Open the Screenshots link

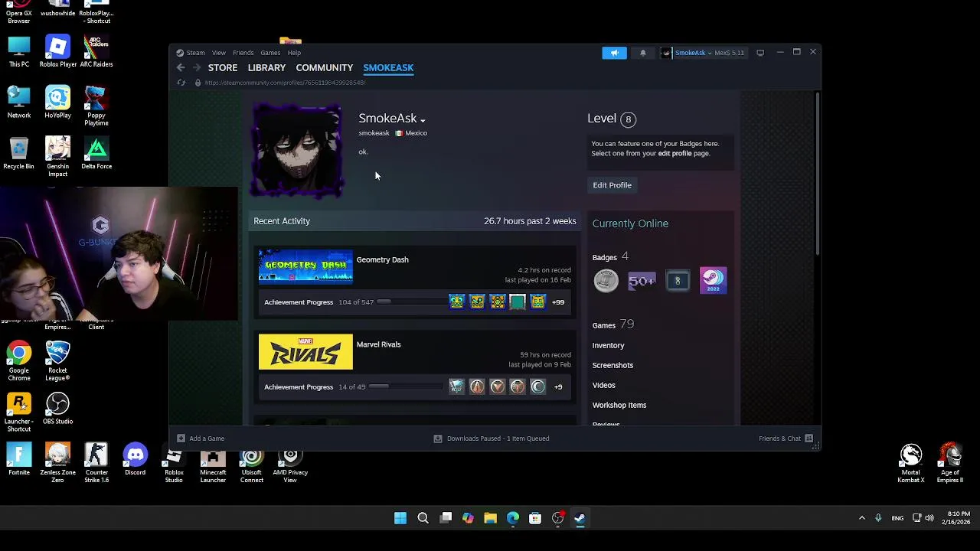tap(612, 365)
